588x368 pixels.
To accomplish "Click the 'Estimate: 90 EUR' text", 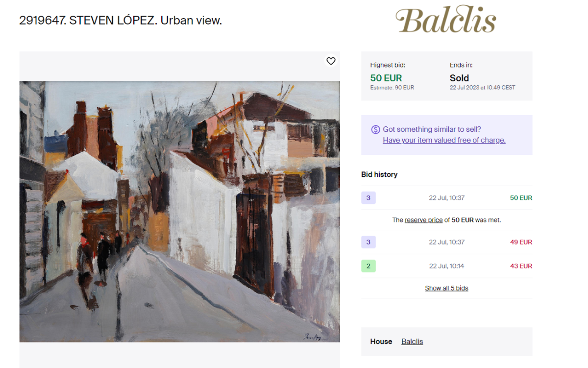I will click(392, 88).
